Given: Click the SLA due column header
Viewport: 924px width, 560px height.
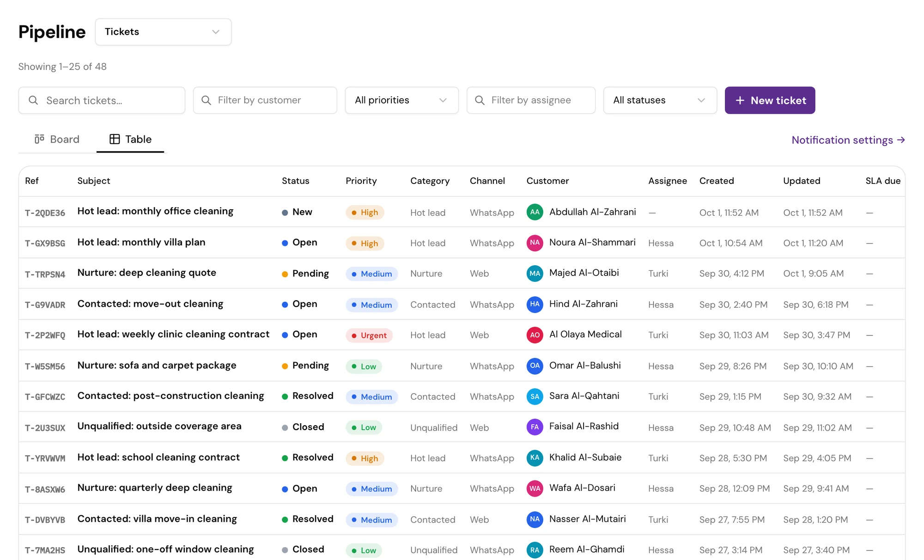Looking at the screenshot, I should (883, 181).
